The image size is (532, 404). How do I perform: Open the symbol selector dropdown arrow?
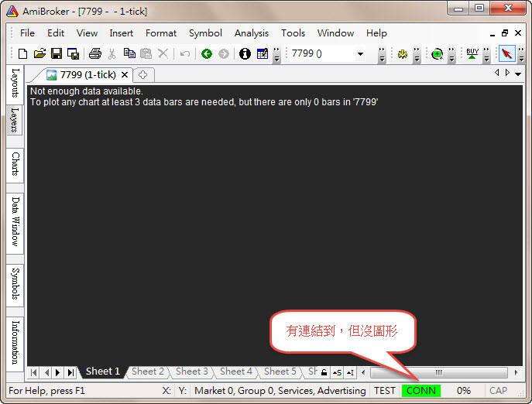pos(360,54)
